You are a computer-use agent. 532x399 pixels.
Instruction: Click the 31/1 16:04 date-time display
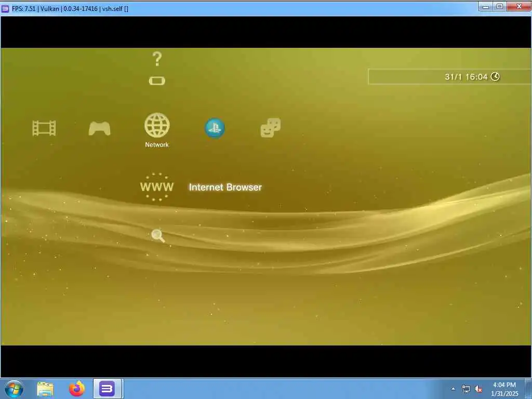[x=466, y=77]
